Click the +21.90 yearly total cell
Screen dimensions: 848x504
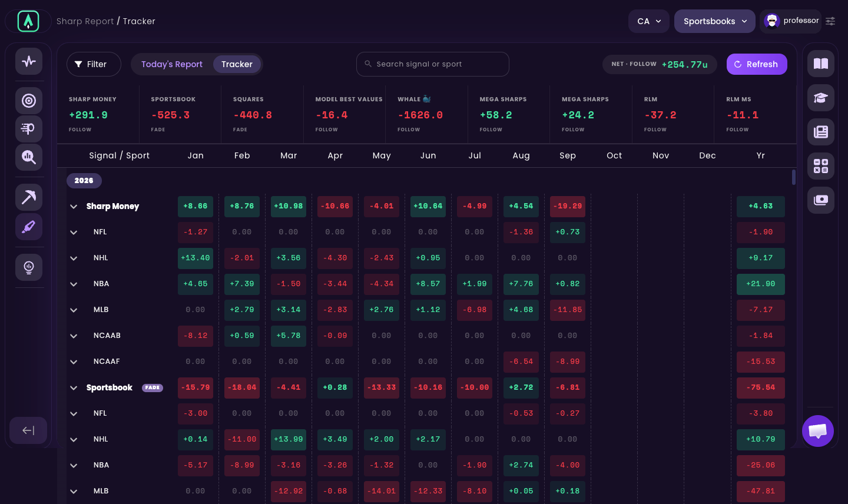pyautogui.click(x=761, y=284)
